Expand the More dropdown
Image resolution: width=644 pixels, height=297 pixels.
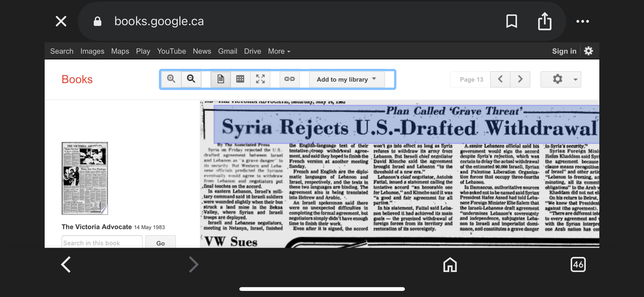pos(279,51)
